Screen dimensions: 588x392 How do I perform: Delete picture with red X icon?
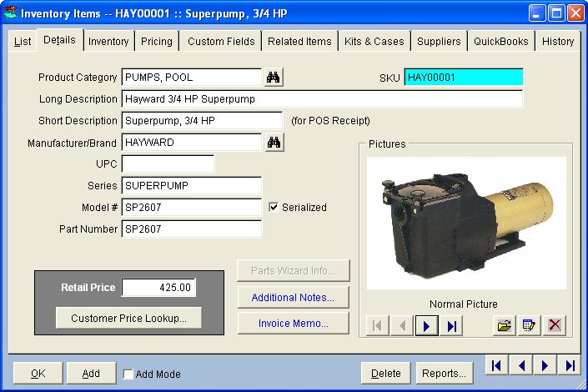pos(555,325)
